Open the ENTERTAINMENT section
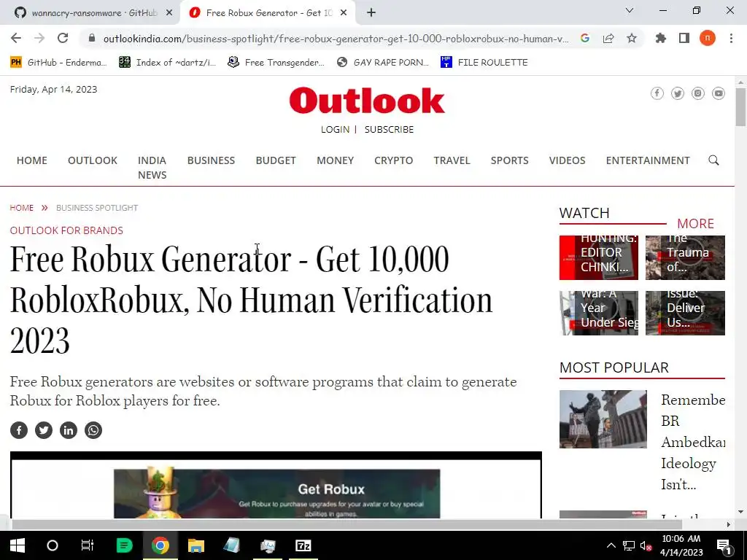 [648, 160]
